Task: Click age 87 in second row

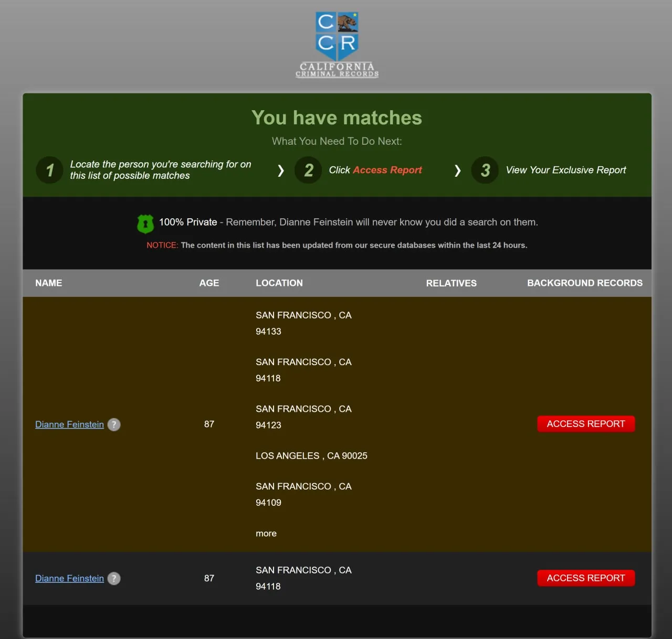Action: (209, 578)
